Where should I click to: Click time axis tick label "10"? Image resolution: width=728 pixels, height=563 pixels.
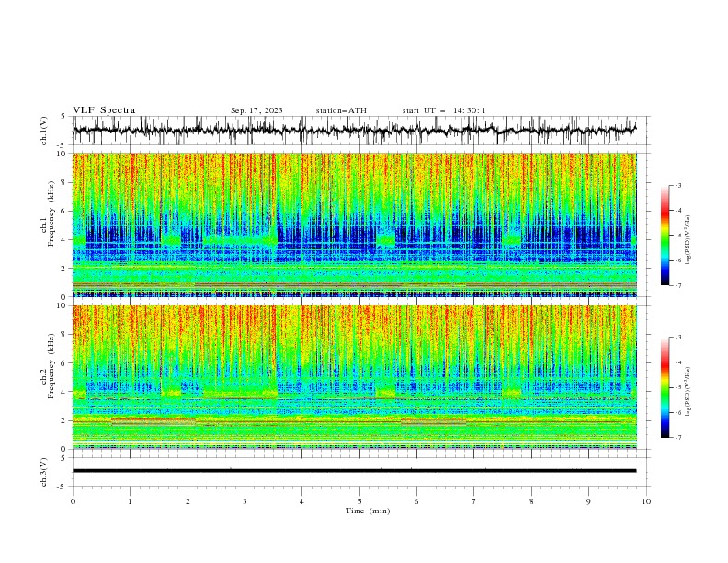pos(646,501)
